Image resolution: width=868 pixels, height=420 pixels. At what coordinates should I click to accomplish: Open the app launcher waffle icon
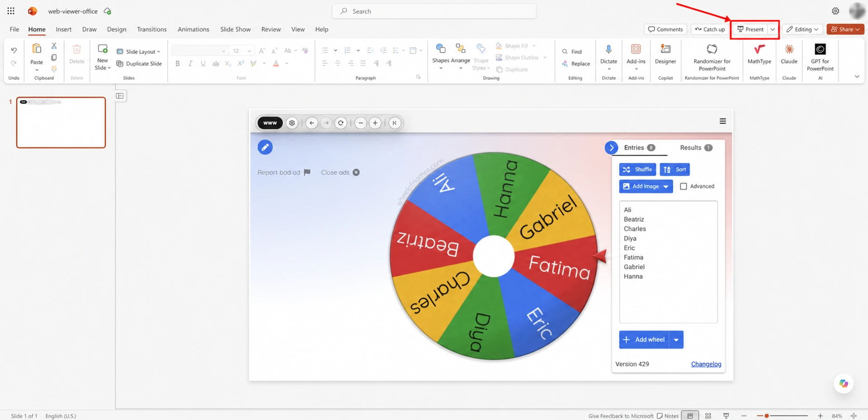click(11, 11)
